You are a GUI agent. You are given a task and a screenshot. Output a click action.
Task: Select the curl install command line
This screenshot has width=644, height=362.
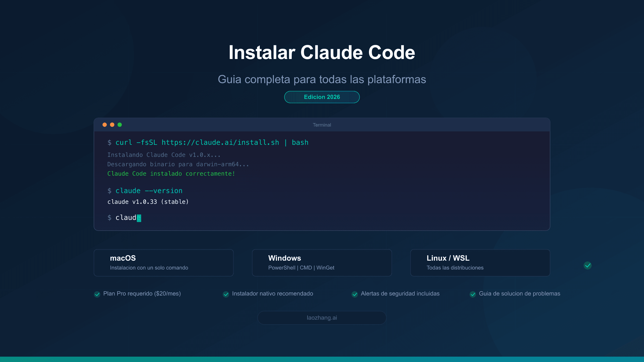pyautogui.click(x=208, y=142)
